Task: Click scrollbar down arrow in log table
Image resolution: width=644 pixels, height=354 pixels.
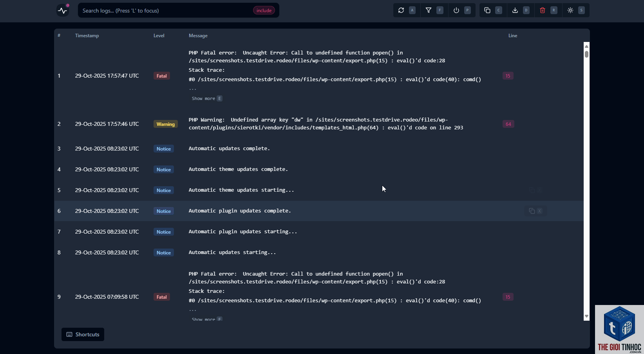Action: click(x=586, y=316)
